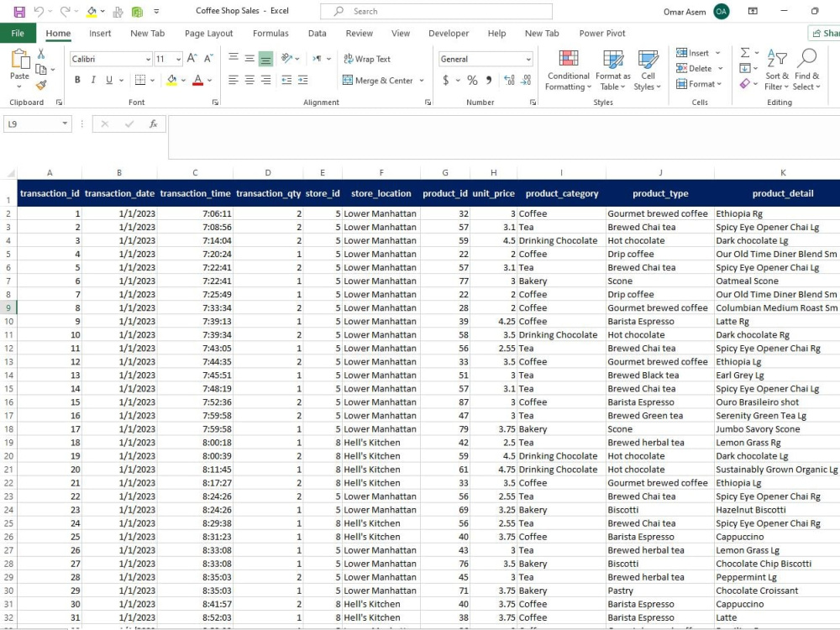The height and width of the screenshot is (630, 840).
Task: Switch to the Power Pivot tab
Action: pyautogui.click(x=602, y=34)
